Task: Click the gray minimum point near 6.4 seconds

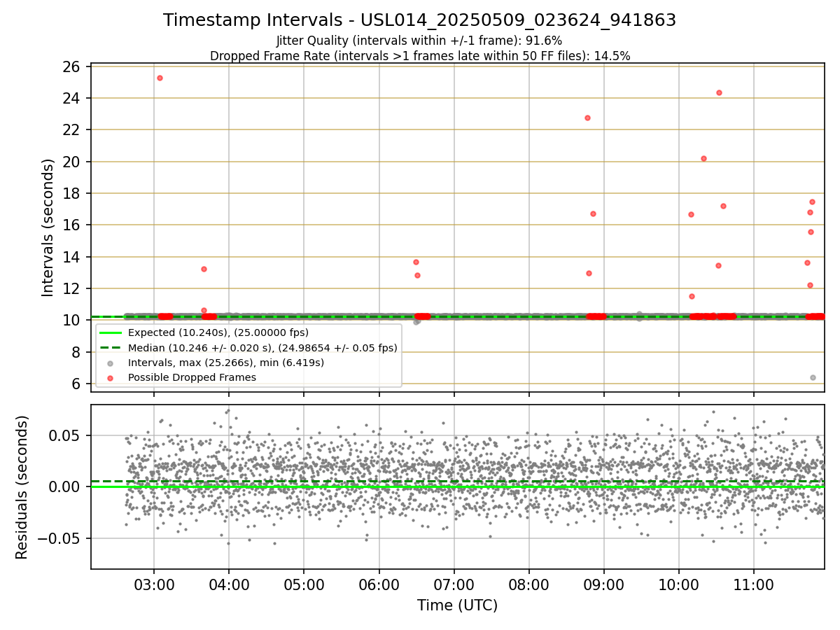Action: coord(813,377)
